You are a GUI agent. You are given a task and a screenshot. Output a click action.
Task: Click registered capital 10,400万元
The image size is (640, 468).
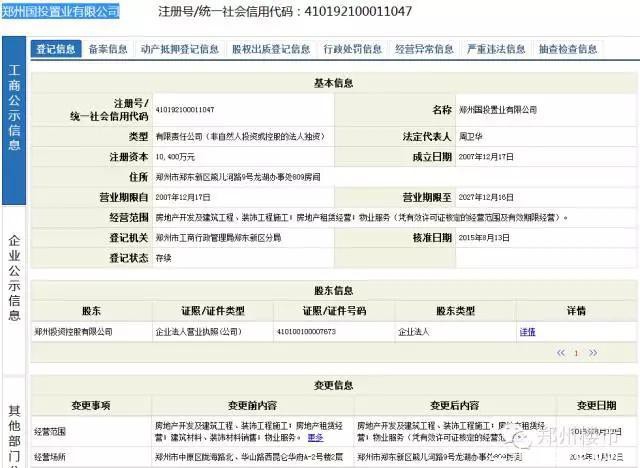[175, 157]
